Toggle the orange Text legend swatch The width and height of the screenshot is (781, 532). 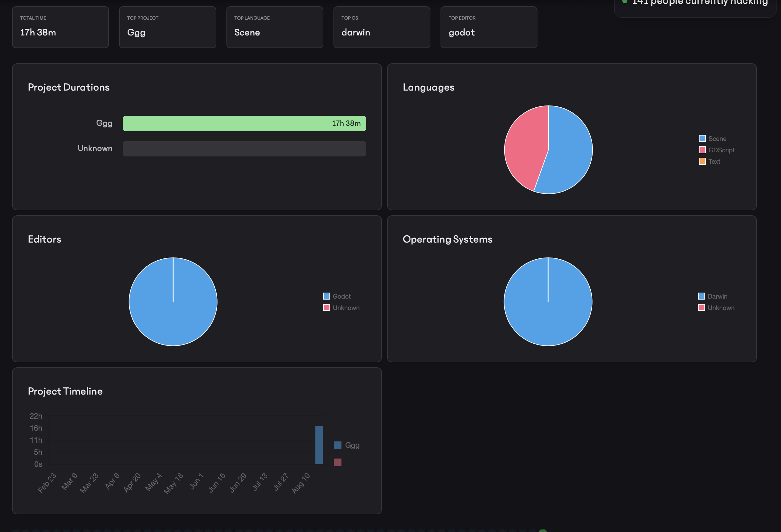point(702,161)
